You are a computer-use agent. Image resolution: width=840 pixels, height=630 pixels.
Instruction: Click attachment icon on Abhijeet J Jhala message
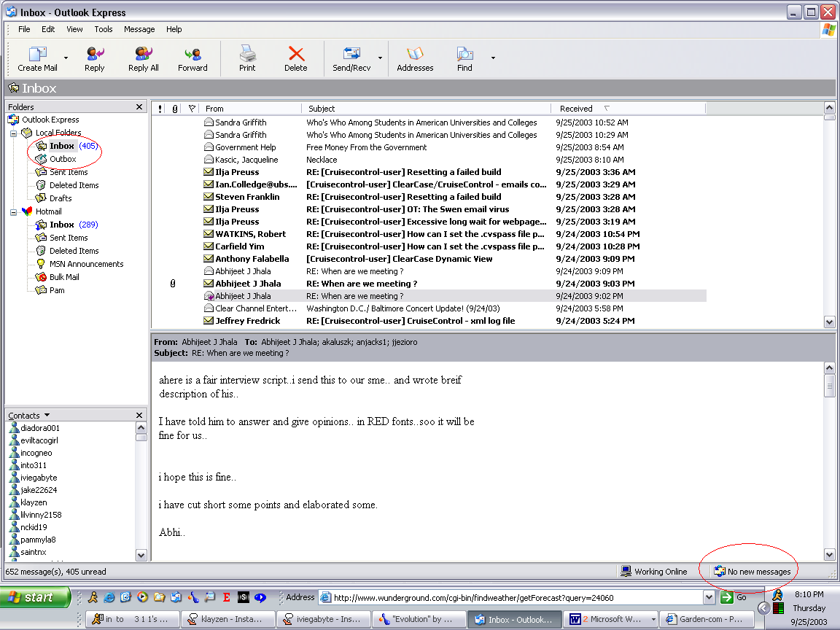[173, 284]
